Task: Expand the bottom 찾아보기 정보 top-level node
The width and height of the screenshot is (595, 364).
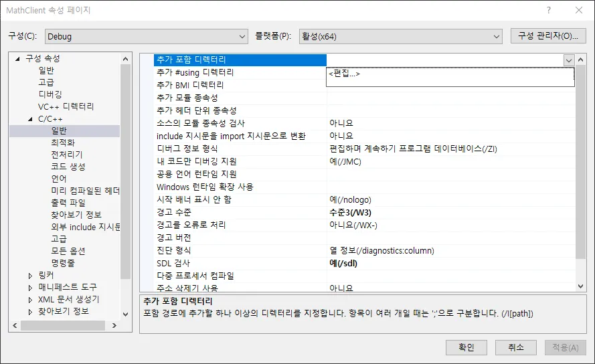Action: point(30,312)
